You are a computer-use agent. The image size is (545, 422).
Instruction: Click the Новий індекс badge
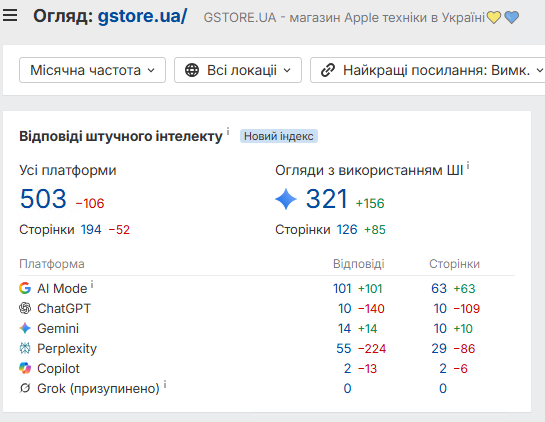click(279, 136)
